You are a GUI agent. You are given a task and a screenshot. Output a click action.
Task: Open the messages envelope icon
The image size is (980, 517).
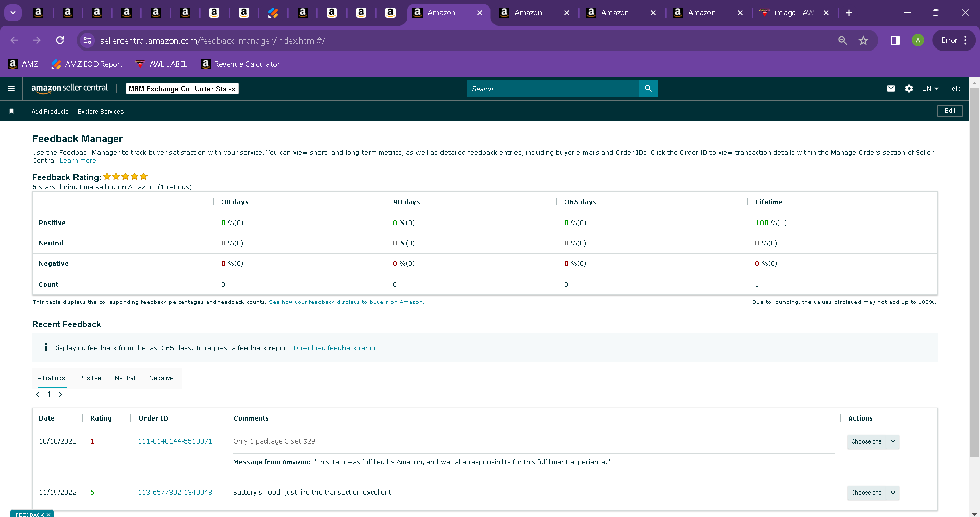pos(891,89)
